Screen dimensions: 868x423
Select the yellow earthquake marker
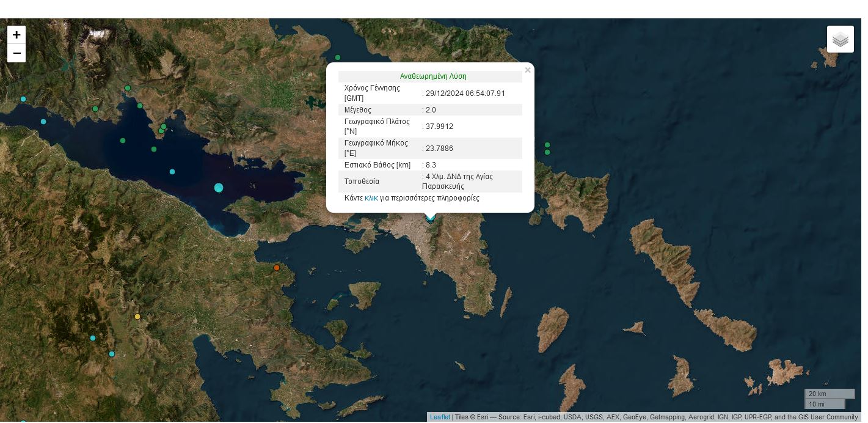coord(137,317)
